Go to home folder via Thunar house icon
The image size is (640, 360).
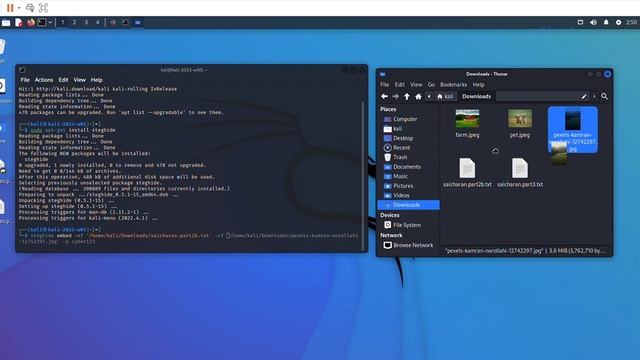tap(418, 96)
